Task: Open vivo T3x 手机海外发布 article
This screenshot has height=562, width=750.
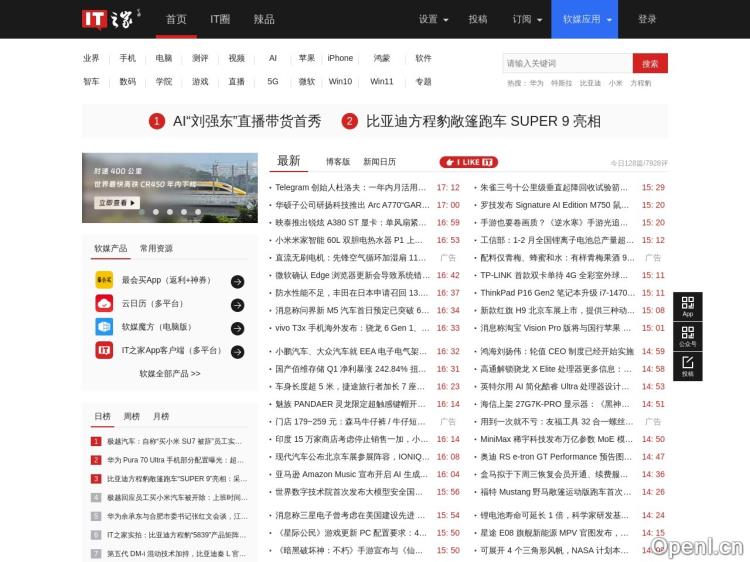Action: tap(353, 328)
